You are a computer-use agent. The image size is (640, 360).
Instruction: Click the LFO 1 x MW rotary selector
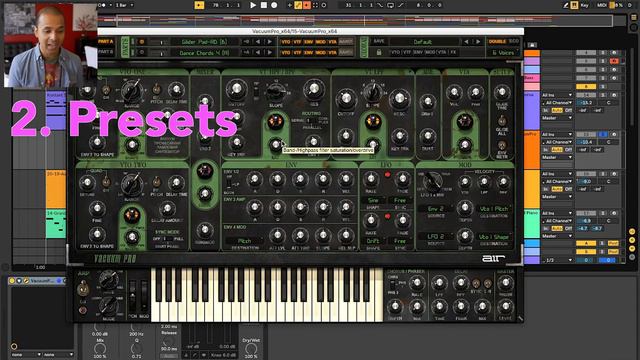tap(432, 182)
